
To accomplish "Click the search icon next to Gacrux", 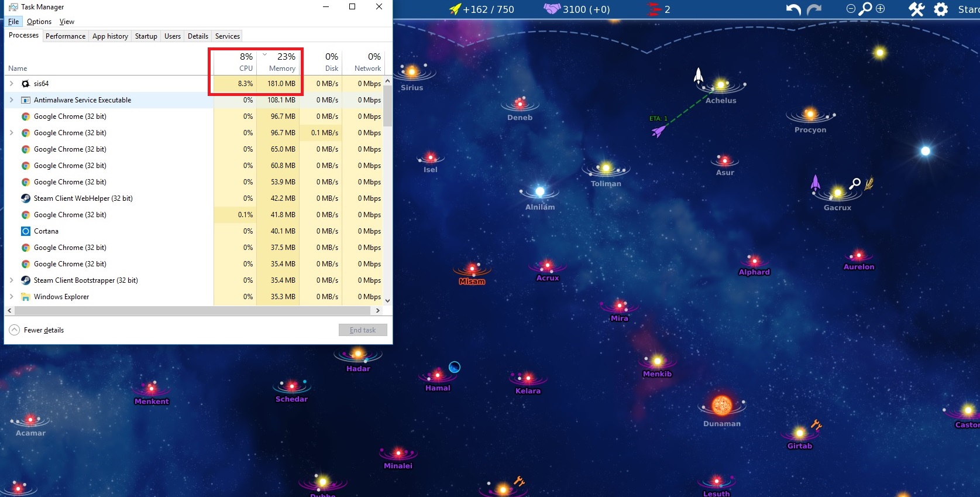I will coord(855,183).
